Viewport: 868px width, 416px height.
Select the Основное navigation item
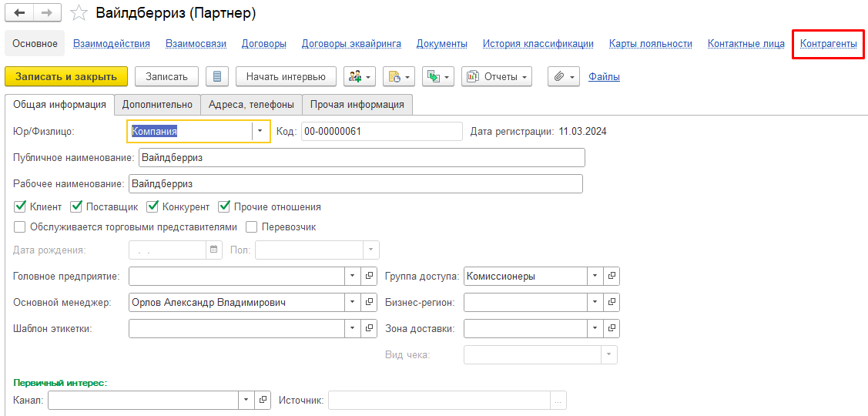click(x=35, y=44)
